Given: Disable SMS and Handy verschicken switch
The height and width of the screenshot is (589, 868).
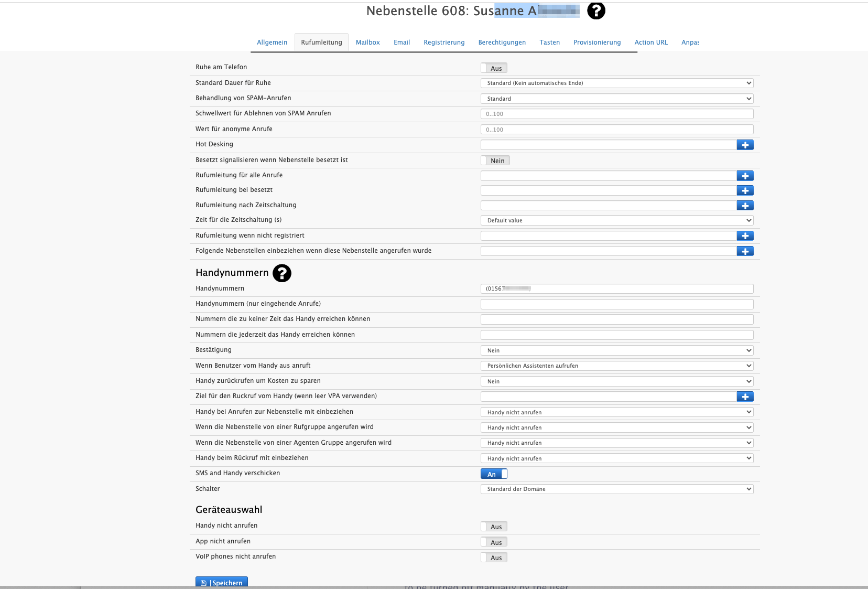Looking at the screenshot, I should point(494,474).
